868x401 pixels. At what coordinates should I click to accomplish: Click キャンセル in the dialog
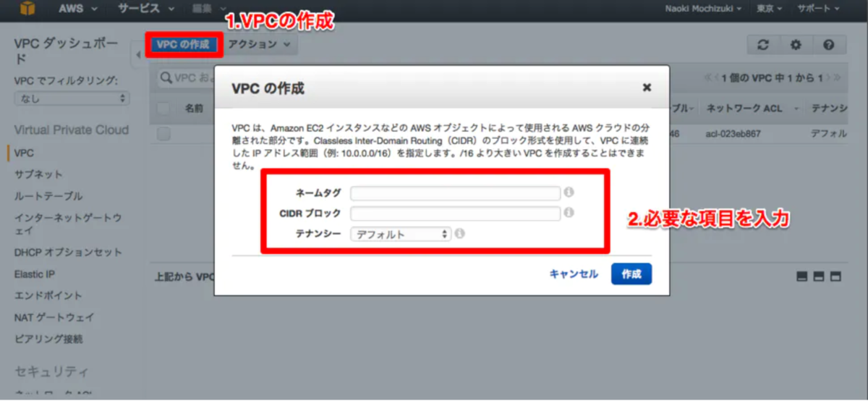[574, 274]
